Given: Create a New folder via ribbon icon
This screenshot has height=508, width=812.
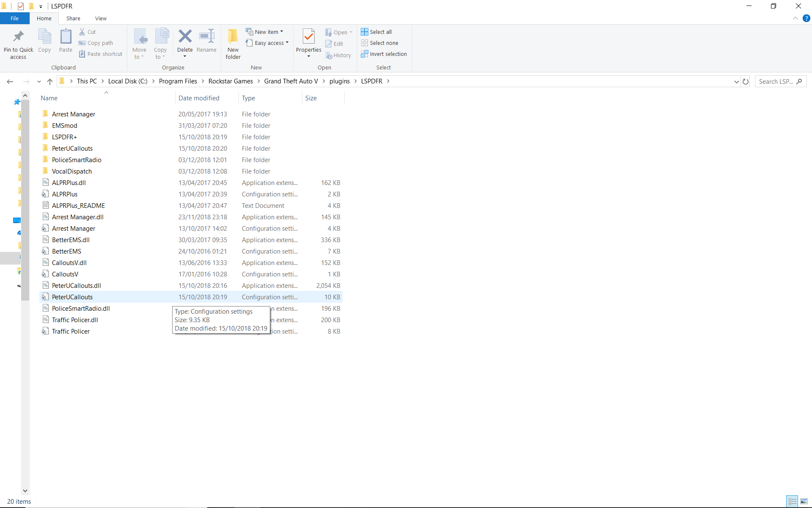Looking at the screenshot, I should pos(233,37).
